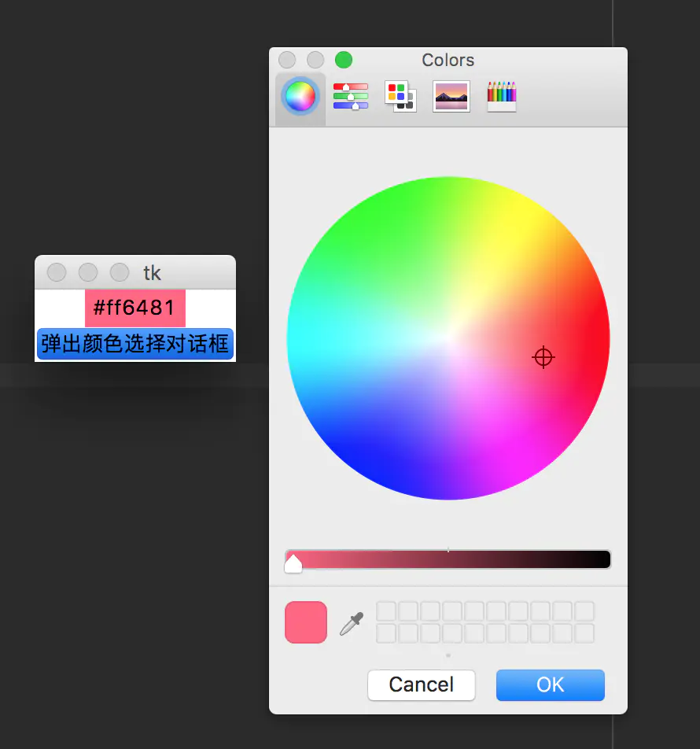Open the color palettes mode
This screenshot has width=700, height=749.
[x=400, y=96]
